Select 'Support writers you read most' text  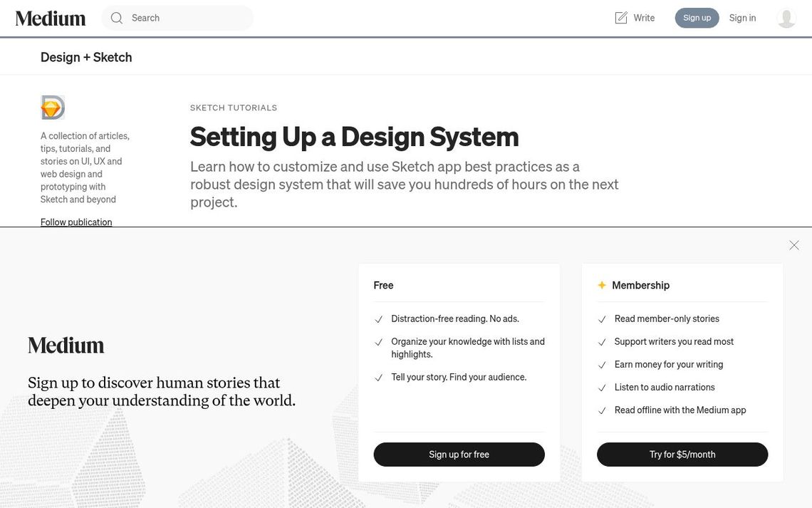click(674, 341)
